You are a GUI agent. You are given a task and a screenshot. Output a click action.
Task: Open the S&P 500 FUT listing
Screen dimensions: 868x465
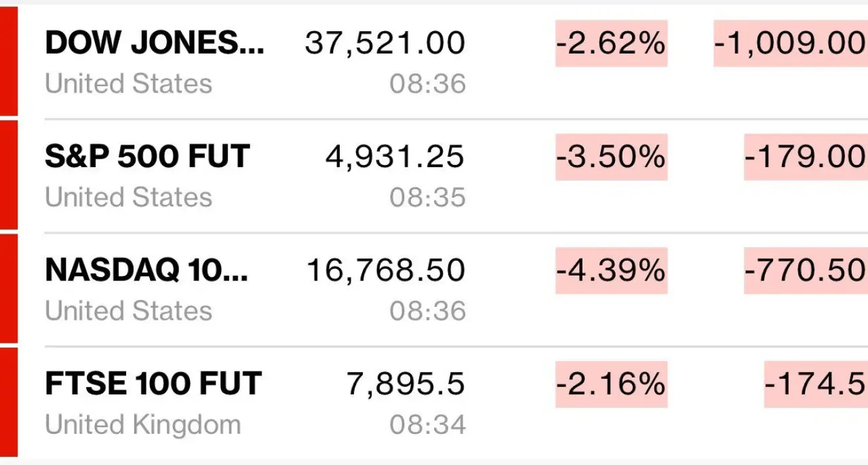[x=147, y=157]
